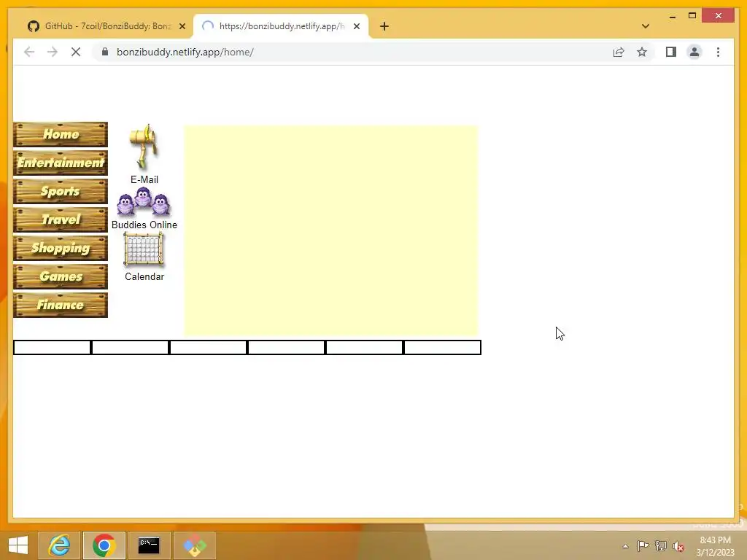Expand the tab search chevron
The image size is (747, 560).
pyautogui.click(x=646, y=26)
